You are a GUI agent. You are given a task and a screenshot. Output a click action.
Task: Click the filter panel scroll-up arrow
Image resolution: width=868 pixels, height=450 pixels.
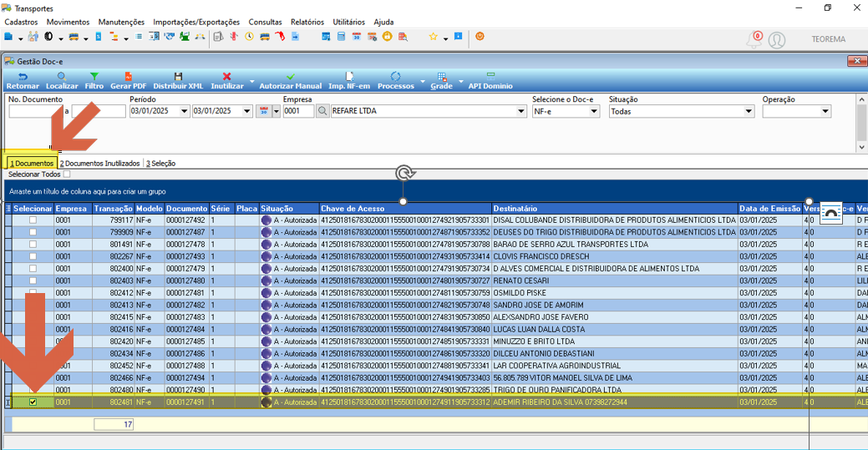click(861, 99)
